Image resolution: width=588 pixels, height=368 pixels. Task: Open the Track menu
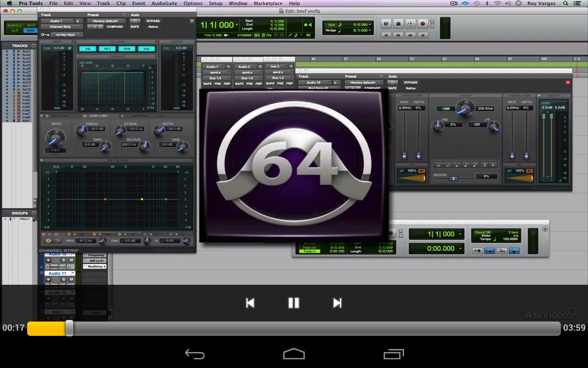tap(103, 3)
